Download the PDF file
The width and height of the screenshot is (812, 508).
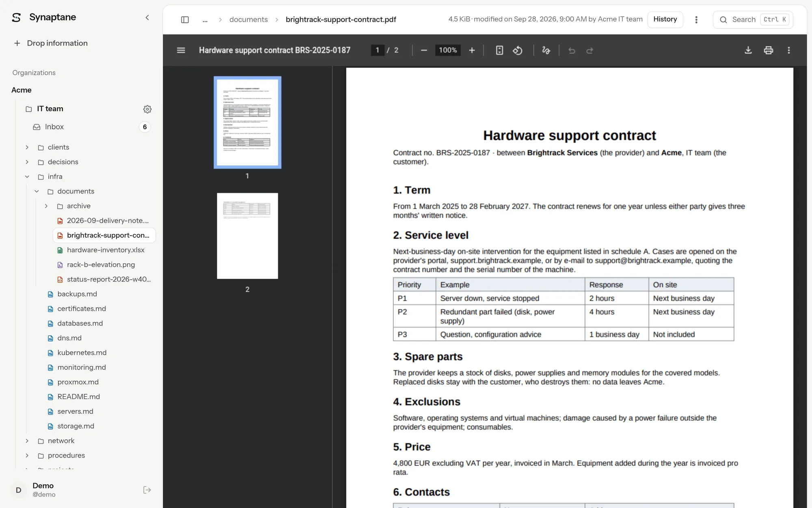tap(748, 50)
